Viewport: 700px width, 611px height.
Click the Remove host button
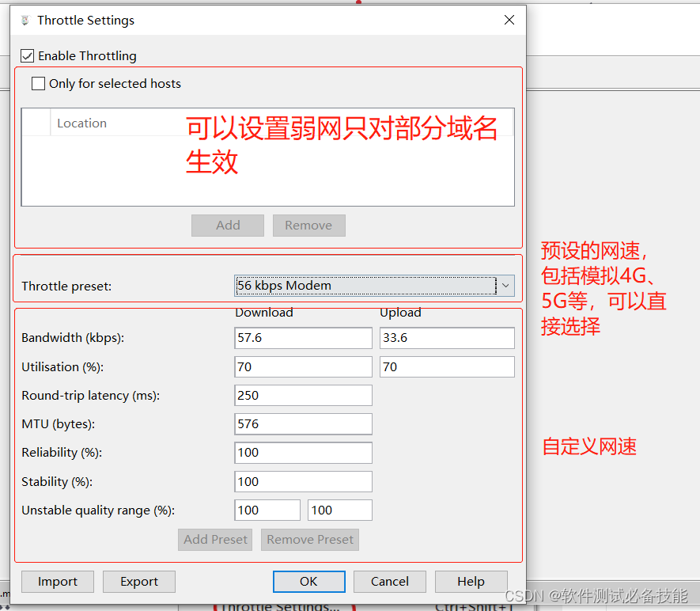(x=309, y=225)
